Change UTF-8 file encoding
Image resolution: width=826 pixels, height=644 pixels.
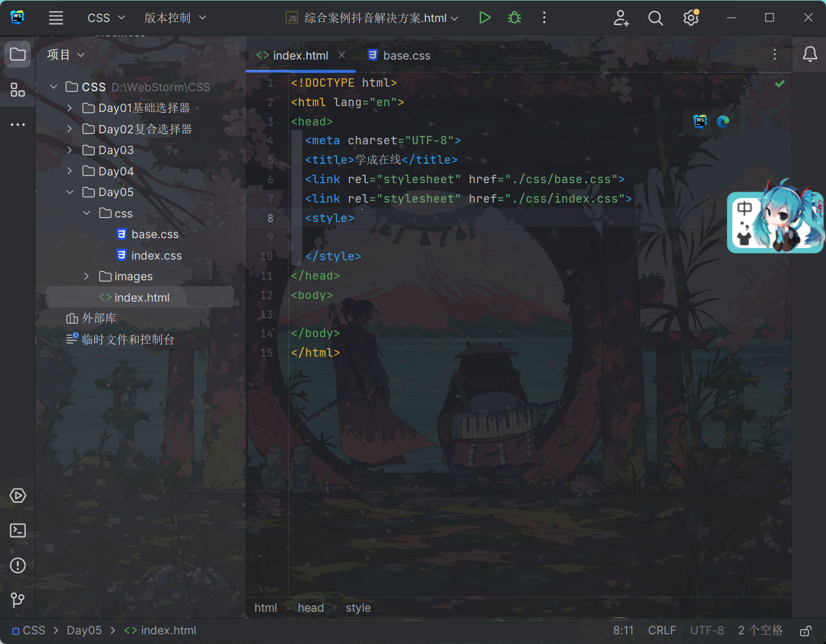(x=707, y=630)
